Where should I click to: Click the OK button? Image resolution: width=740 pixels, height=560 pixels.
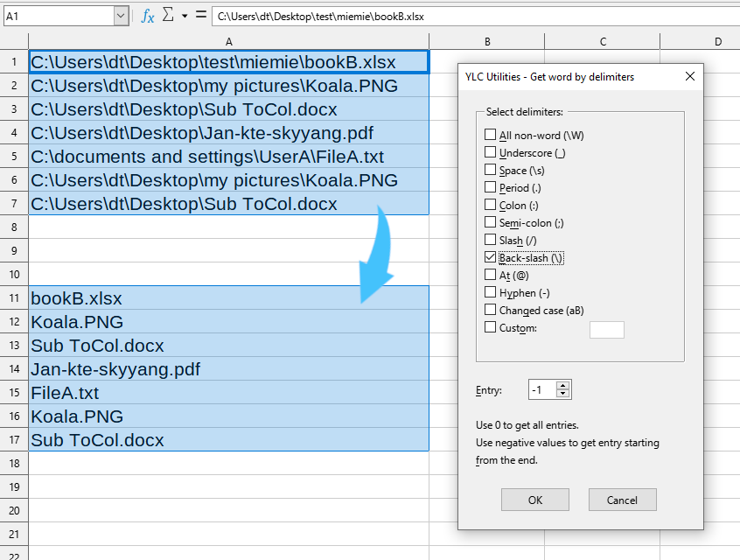[x=534, y=500]
